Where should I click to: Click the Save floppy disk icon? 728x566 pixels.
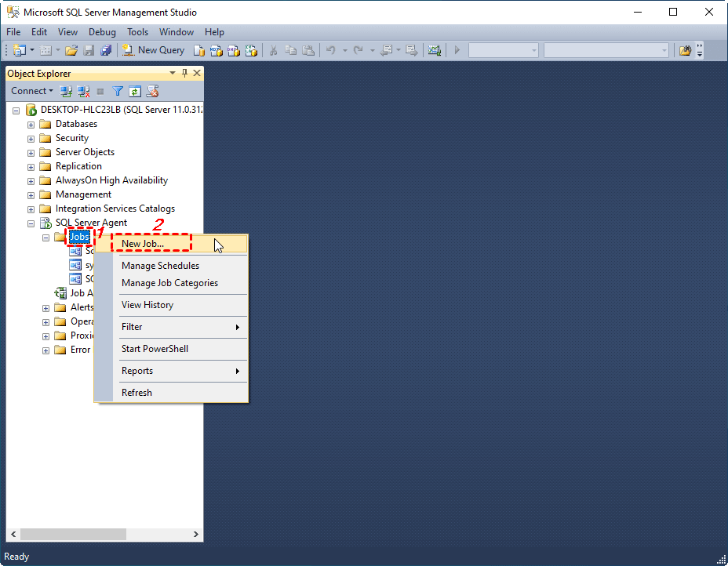tap(89, 50)
